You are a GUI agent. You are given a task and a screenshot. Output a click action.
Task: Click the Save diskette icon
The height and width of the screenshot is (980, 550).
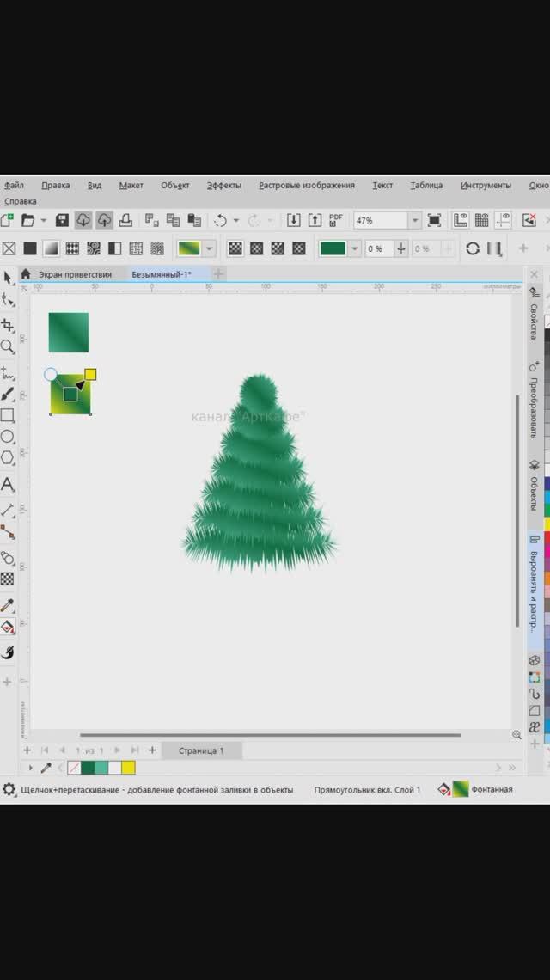[62, 220]
